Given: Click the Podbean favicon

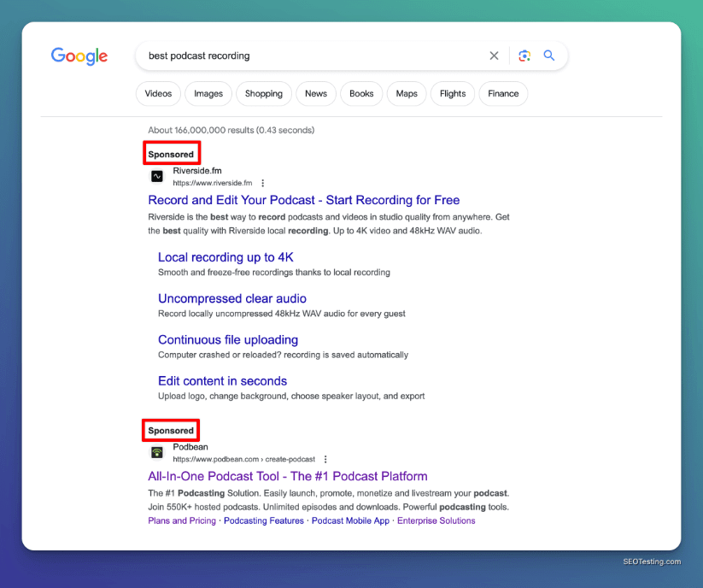Looking at the screenshot, I should 157,452.
